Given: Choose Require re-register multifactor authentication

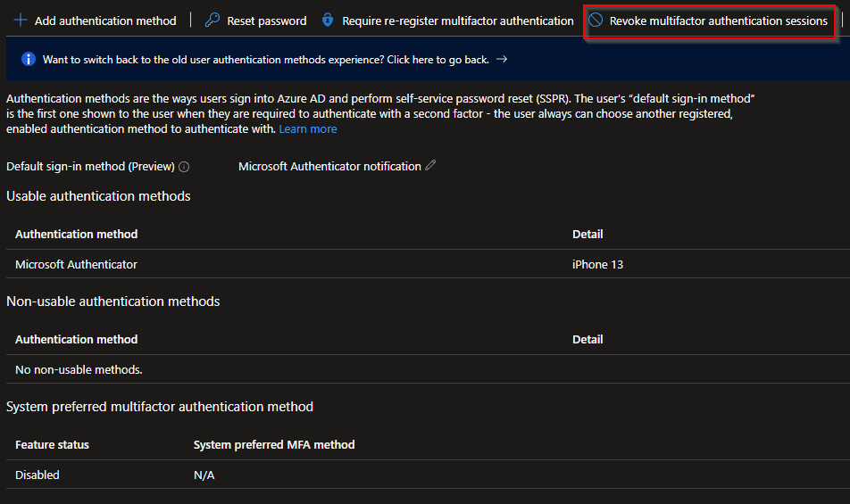Looking at the screenshot, I should [x=447, y=21].
